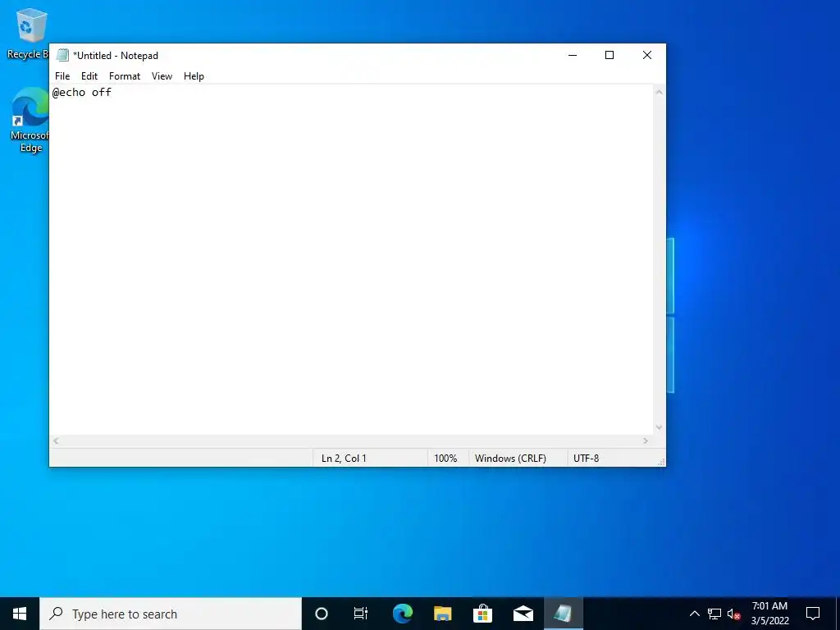Open the View menu

162,76
